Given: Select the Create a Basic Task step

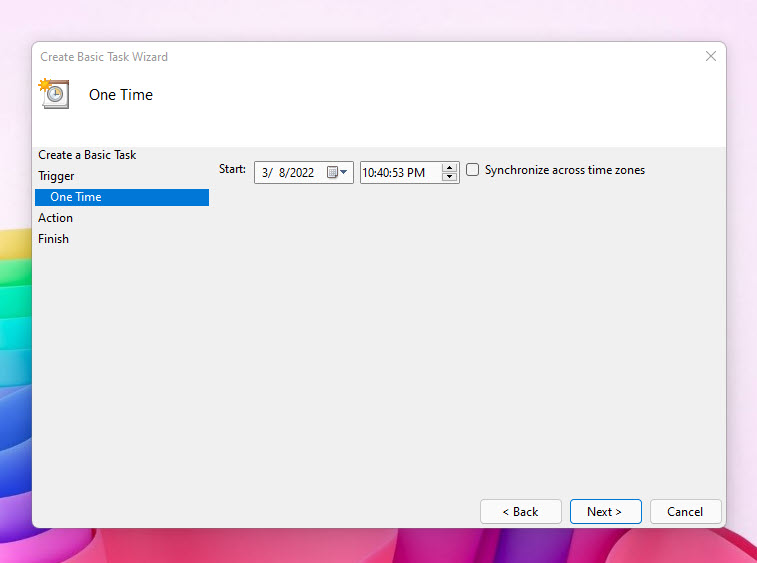Looking at the screenshot, I should [x=87, y=155].
